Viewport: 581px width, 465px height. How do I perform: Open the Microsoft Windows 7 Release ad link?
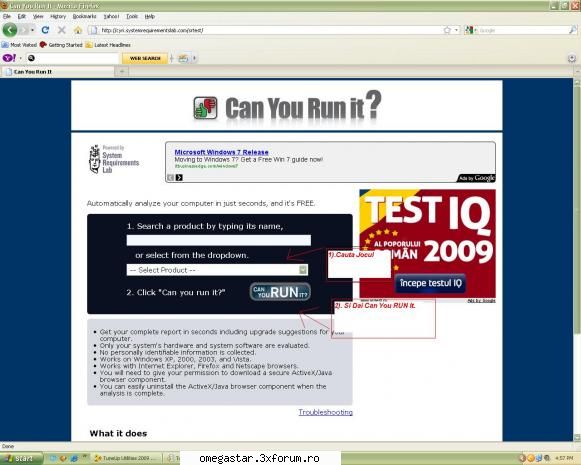[221, 152]
